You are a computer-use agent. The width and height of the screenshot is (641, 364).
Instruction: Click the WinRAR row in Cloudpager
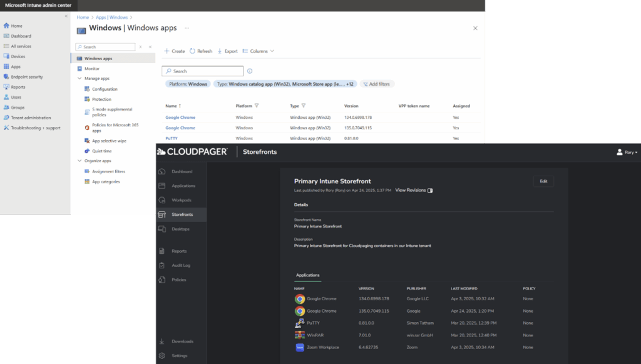424,335
